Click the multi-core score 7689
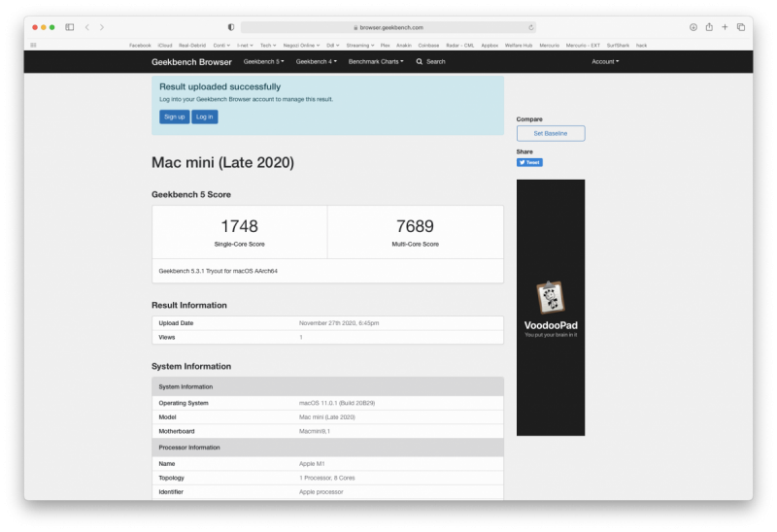777x532 pixels. click(x=416, y=226)
